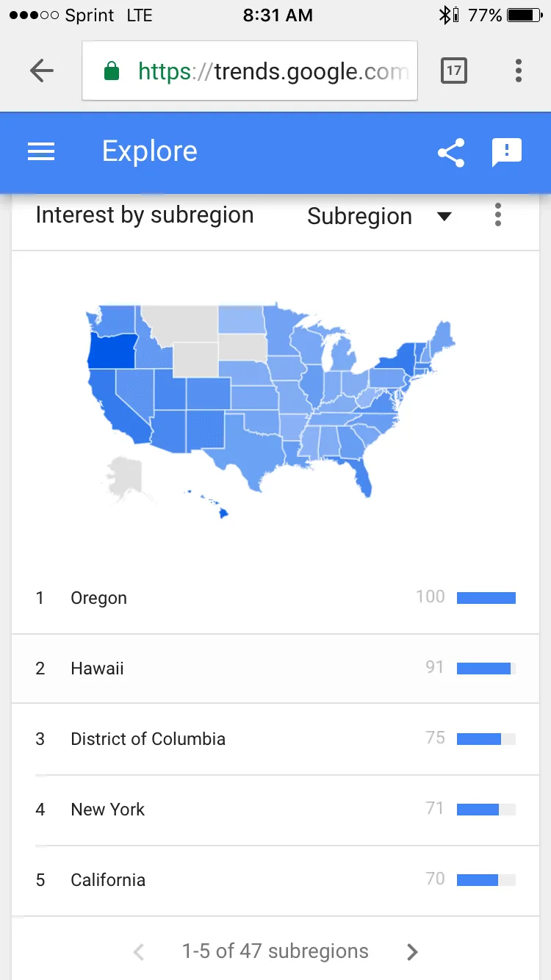Select New York in the rankings
The height and width of the screenshot is (980, 551).
108,810
